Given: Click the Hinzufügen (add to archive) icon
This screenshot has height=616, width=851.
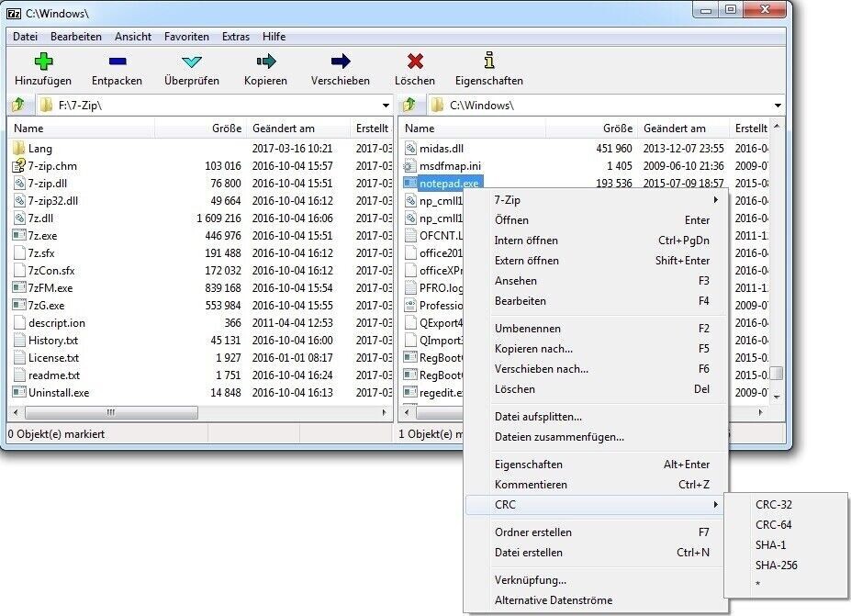Looking at the screenshot, I should coord(42,62).
